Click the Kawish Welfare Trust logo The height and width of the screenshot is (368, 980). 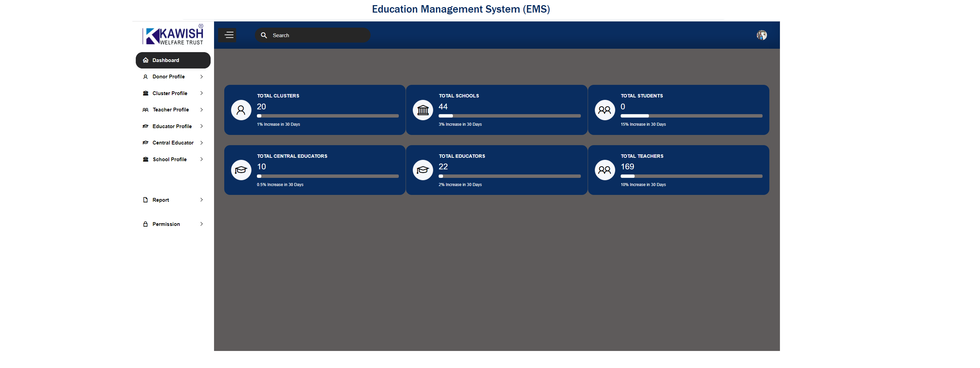[x=173, y=35]
